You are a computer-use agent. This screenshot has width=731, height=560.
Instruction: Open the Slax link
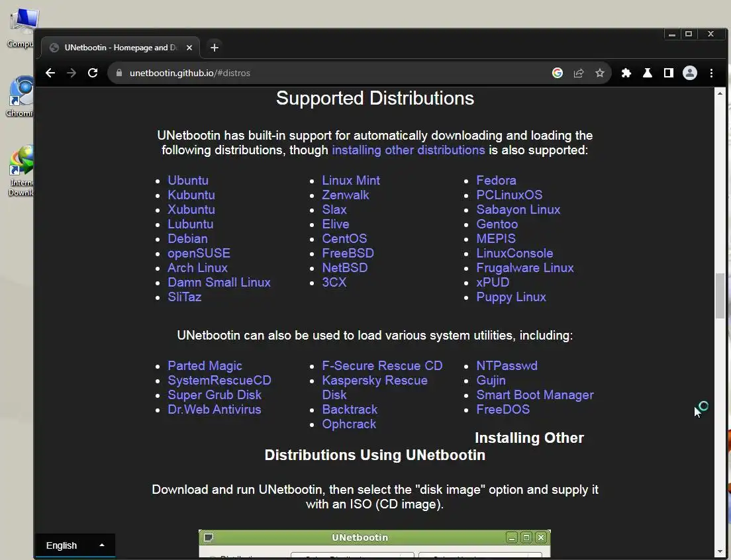pyautogui.click(x=334, y=209)
